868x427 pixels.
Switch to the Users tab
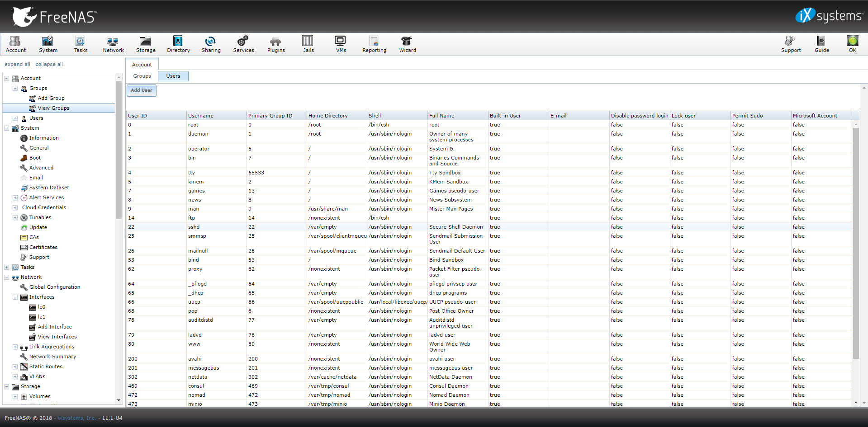click(x=173, y=76)
